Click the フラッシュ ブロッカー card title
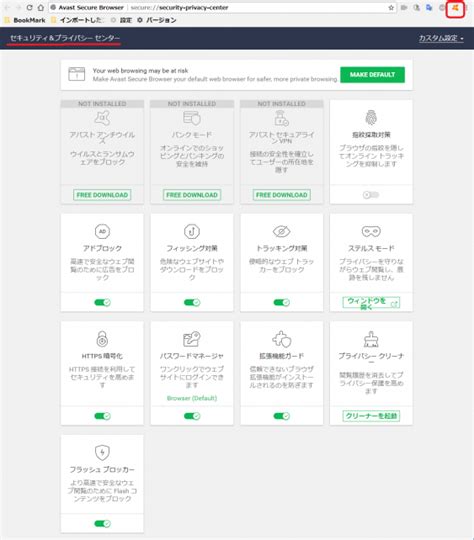The width and height of the screenshot is (474, 540). tap(102, 470)
